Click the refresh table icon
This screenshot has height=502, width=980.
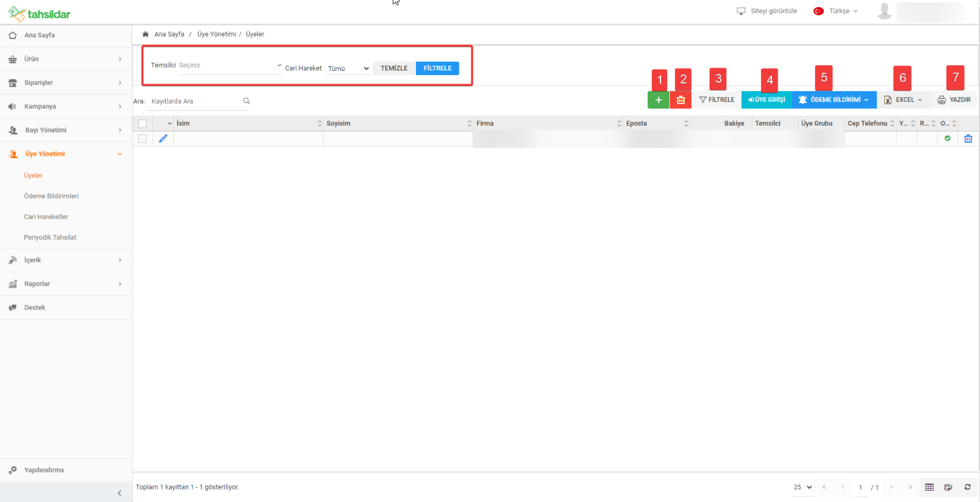pos(968,487)
